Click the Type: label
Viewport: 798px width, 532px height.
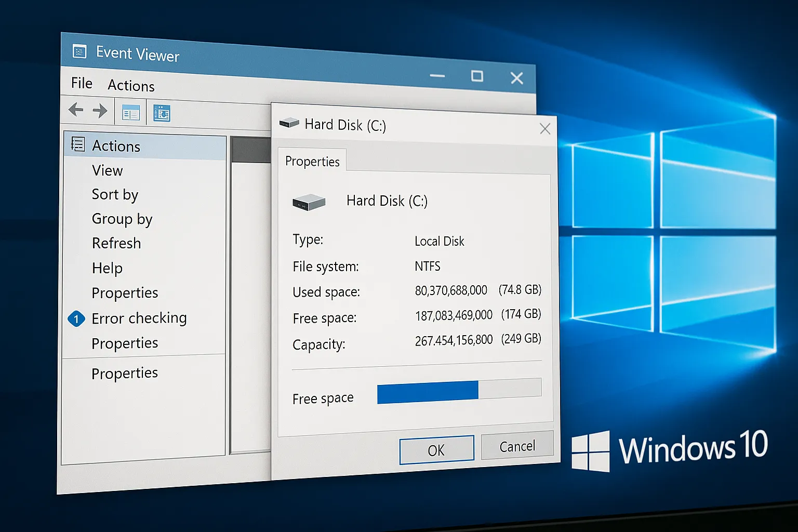coord(308,240)
